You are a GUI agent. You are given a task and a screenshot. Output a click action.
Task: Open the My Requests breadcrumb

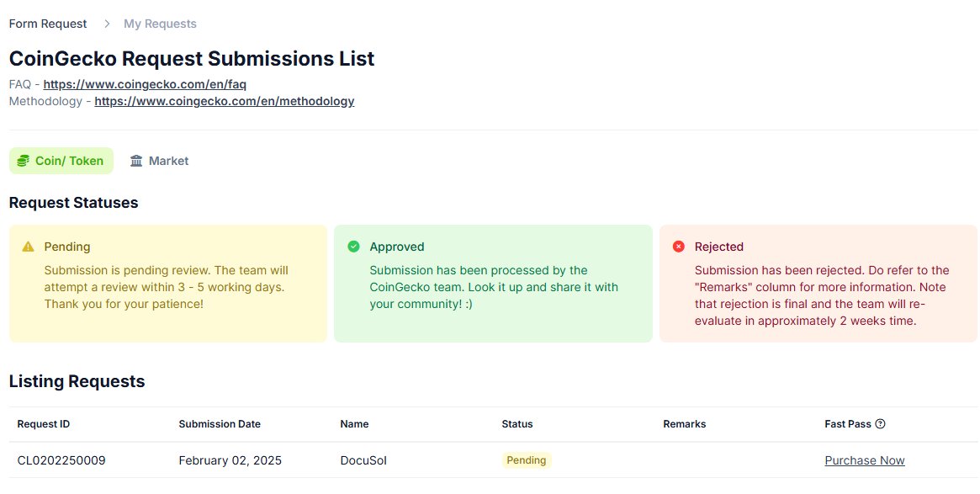[x=160, y=24]
